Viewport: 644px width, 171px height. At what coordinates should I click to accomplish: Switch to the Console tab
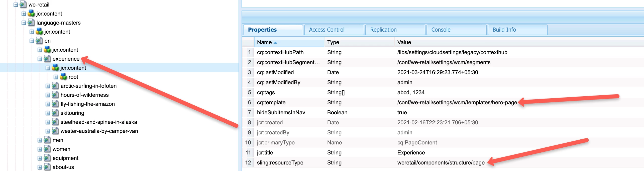(456, 30)
